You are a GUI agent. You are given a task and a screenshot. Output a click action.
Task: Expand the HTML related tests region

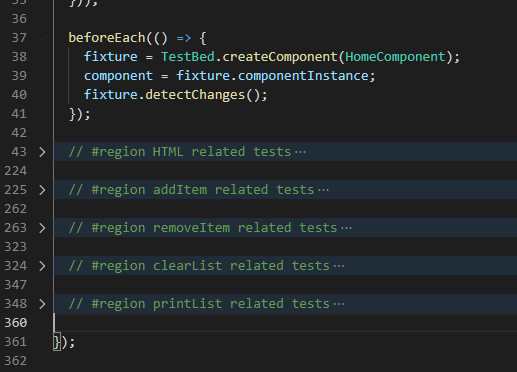[42, 152]
